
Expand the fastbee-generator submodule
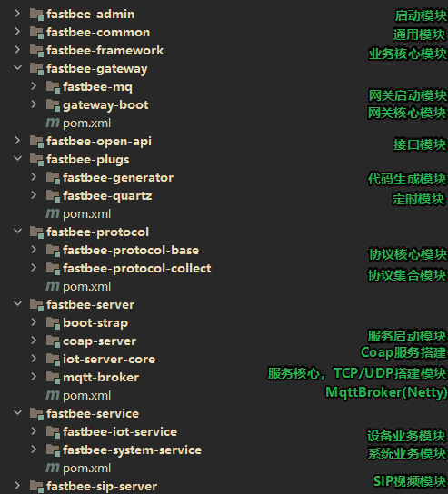[34, 177]
